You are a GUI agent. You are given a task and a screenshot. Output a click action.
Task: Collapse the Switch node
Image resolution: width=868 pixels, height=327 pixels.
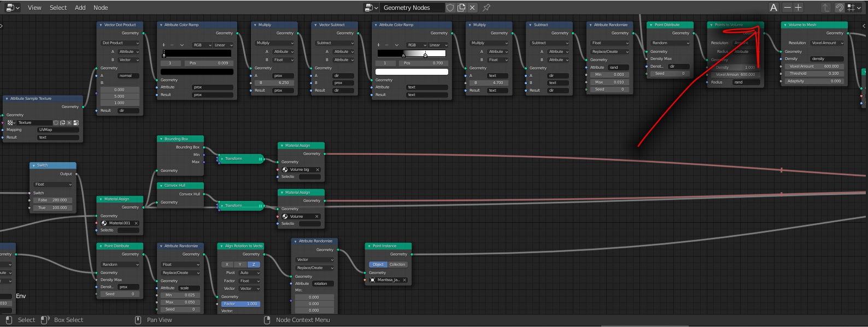click(x=33, y=165)
